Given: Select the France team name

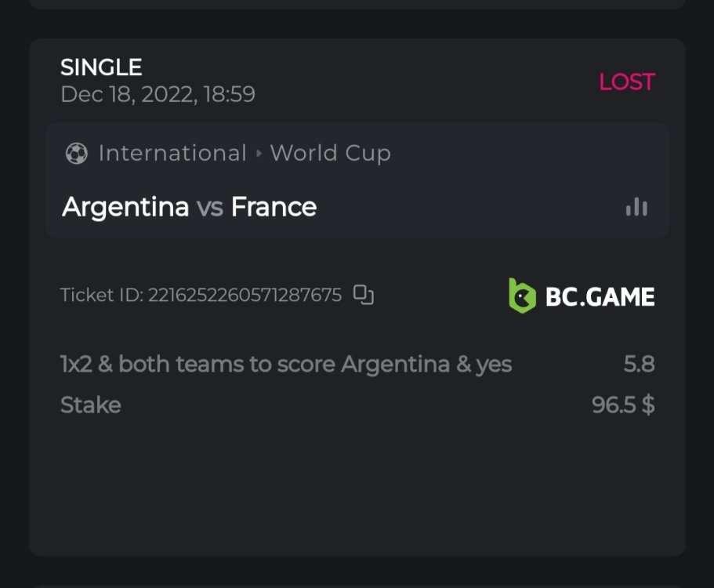Looking at the screenshot, I should point(274,207).
